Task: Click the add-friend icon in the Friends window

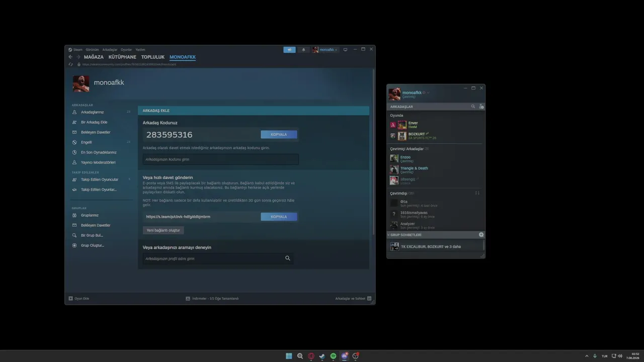Action: (481, 107)
